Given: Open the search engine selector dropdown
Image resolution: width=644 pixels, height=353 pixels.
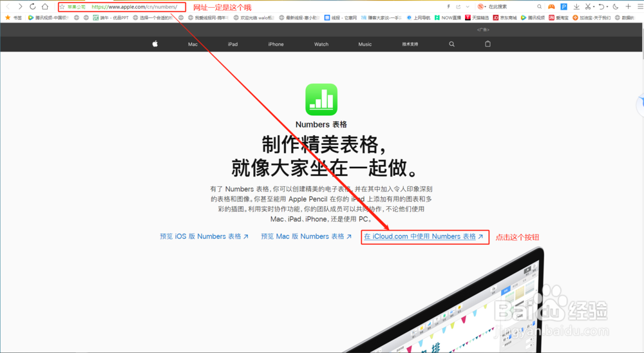Looking at the screenshot, I should coord(482,6).
